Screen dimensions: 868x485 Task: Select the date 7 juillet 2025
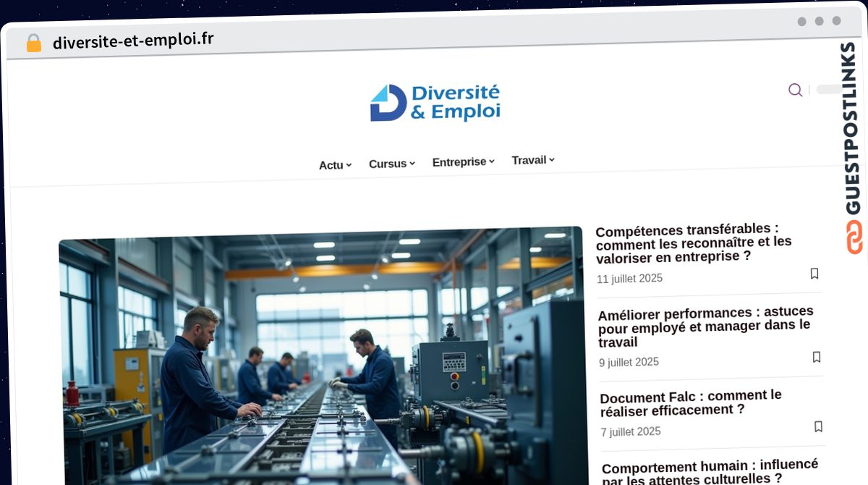tap(630, 432)
